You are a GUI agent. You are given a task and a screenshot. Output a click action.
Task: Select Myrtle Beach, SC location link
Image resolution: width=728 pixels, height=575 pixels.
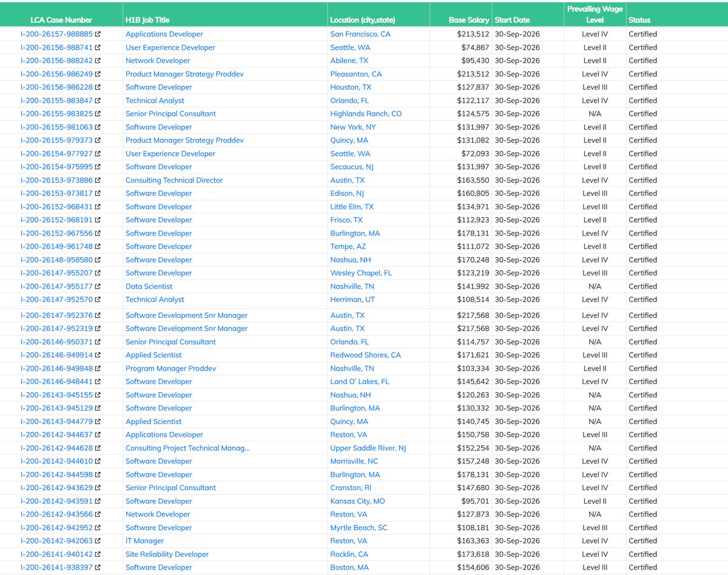coord(359,528)
